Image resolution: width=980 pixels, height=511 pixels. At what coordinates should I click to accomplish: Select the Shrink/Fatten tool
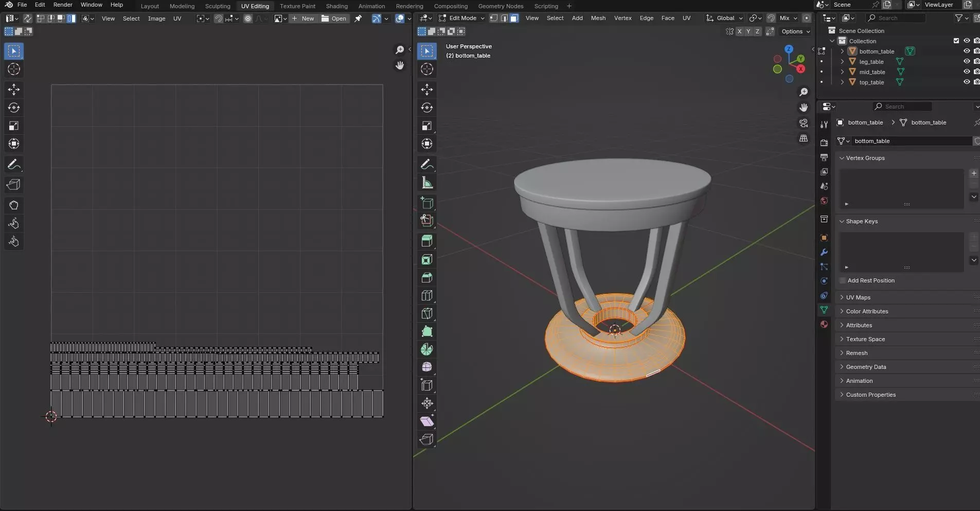427,403
